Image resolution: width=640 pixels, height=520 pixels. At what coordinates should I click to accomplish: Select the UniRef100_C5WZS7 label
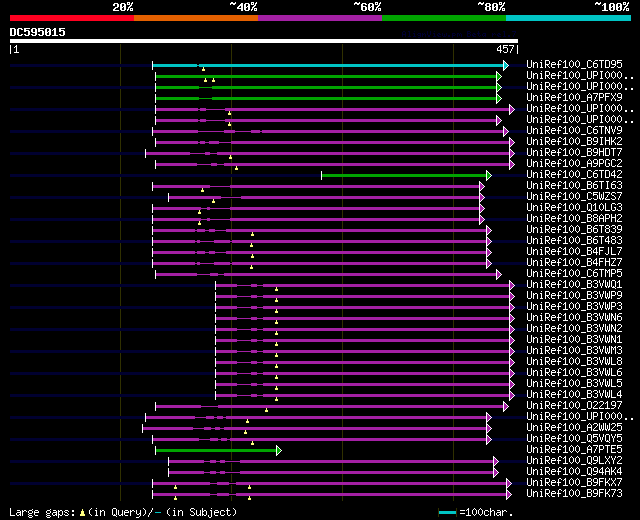pyautogui.click(x=574, y=197)
